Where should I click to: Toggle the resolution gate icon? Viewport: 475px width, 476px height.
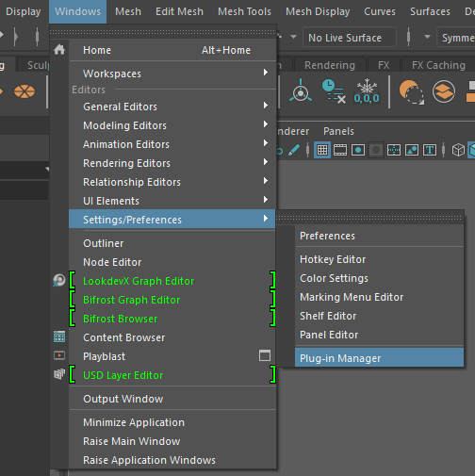pos(358,150)
